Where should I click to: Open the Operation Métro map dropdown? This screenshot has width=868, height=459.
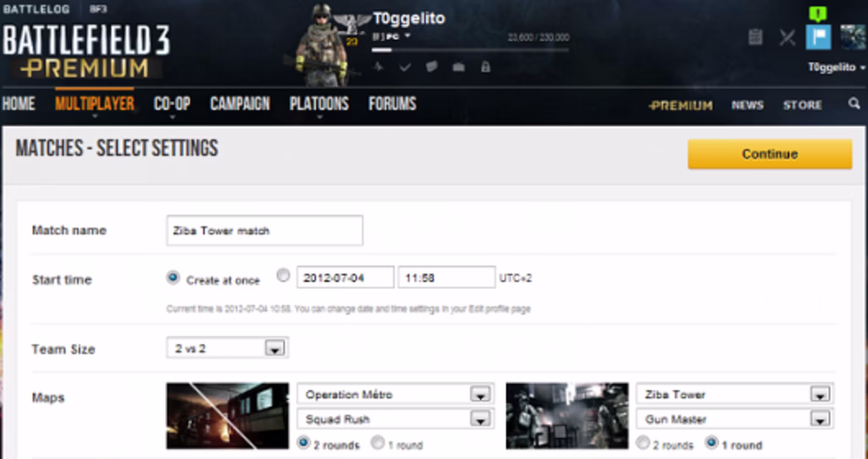coord(395,394)
